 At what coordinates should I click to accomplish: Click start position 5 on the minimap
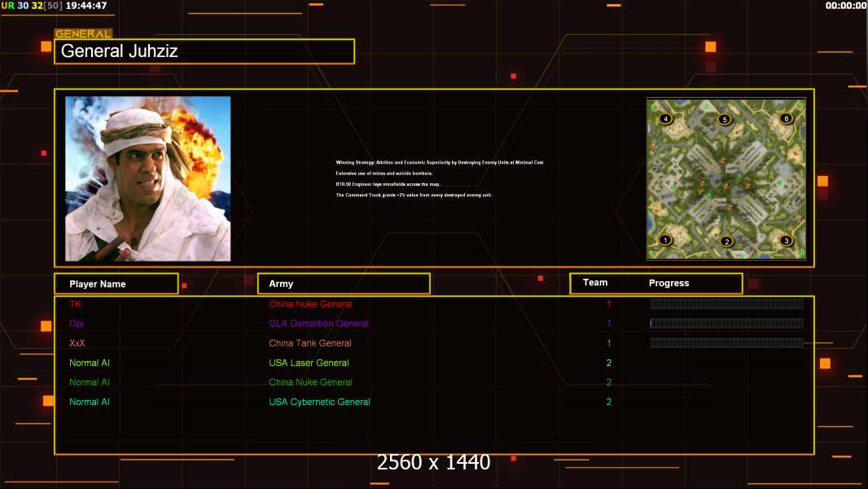(725, 120)
